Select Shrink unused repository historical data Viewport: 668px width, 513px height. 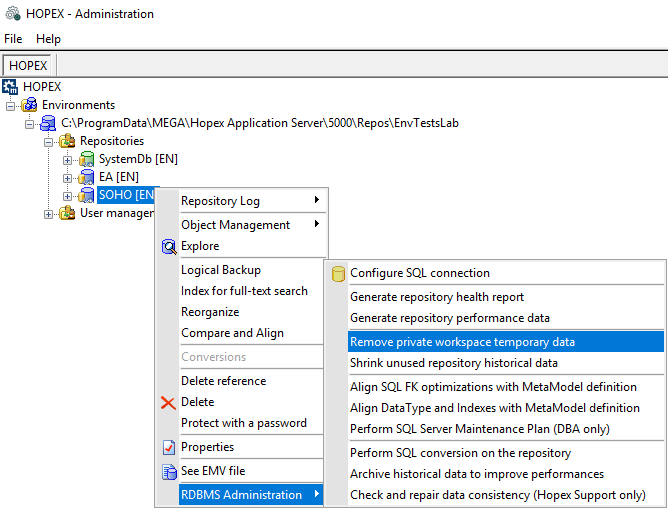tap(506, 363)
